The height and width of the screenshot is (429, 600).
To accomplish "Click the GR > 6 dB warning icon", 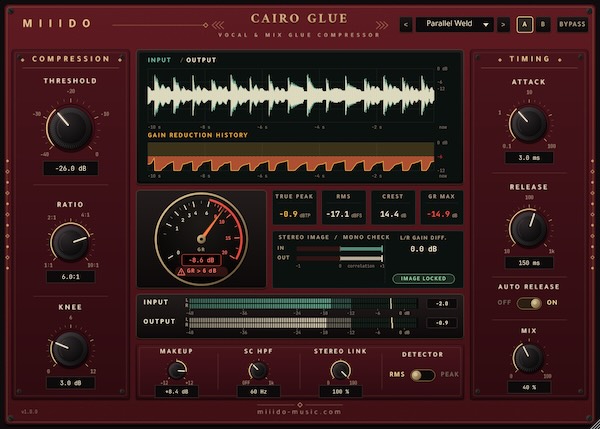I will (x=181, y=271).
